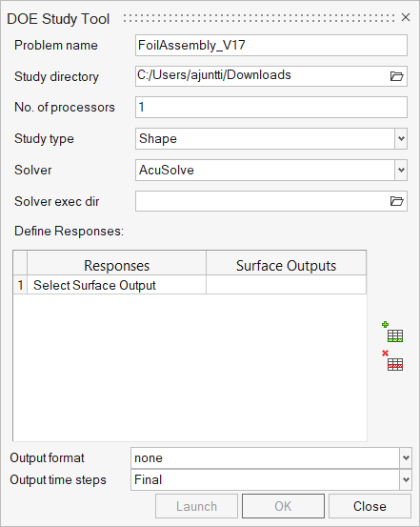
Task: Grab the dotted panel drag handle
Action: pos(259,18)
